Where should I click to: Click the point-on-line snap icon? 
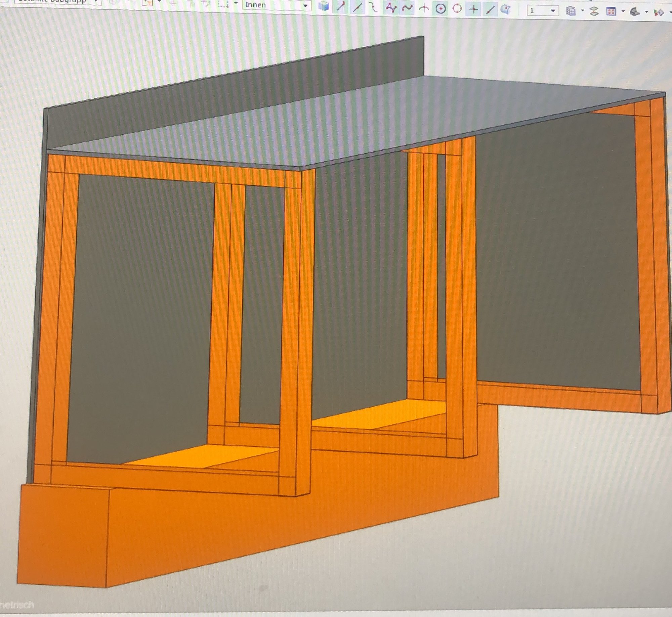(x=490, y=10)
